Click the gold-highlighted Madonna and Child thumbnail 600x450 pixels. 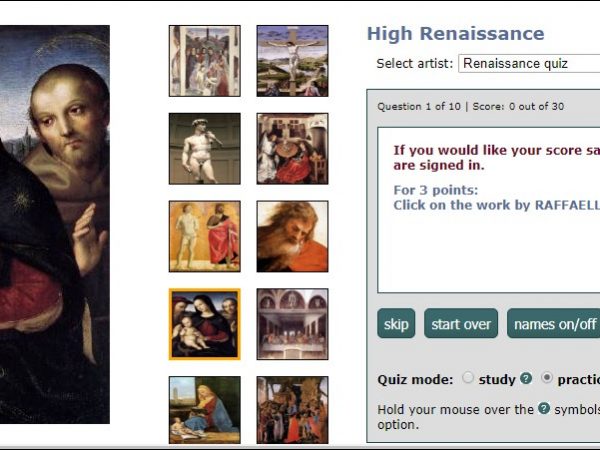pyautogui.click(x=204, y=324)
